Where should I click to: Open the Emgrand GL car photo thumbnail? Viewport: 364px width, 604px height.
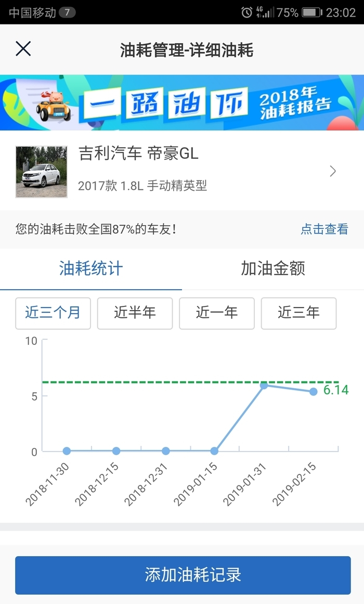41,171
